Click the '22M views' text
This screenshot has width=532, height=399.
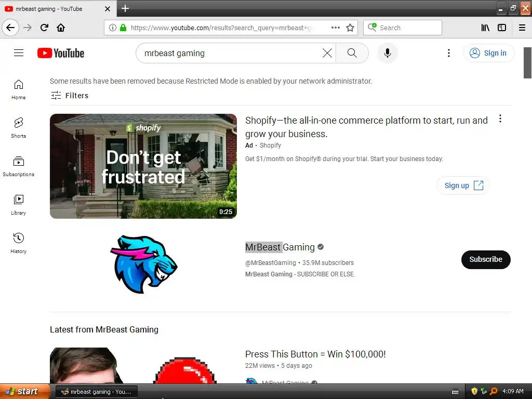(260, 365)
